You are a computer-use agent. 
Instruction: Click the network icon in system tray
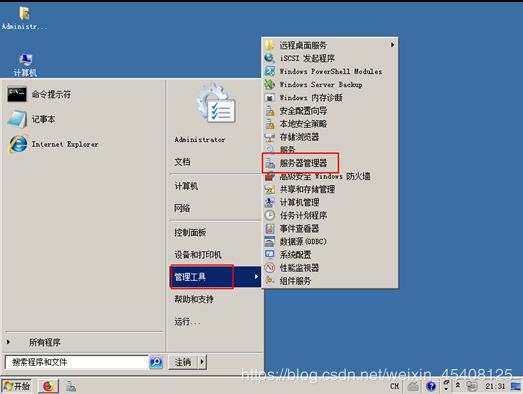pos(472,386)
